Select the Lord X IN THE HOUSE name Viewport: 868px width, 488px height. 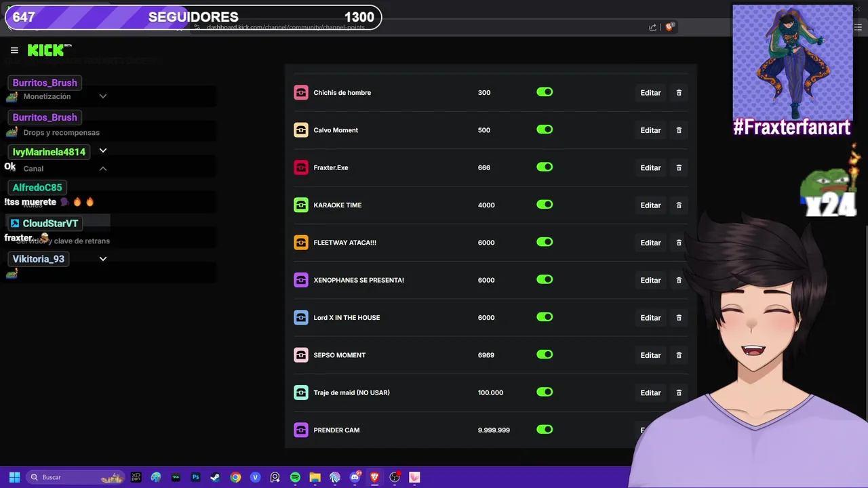347,318
